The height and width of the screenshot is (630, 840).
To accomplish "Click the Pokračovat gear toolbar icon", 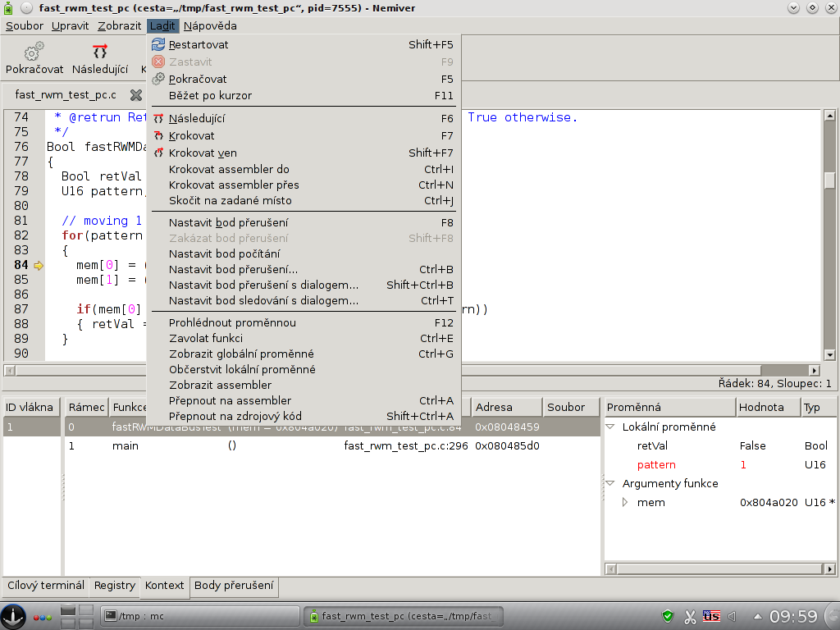I will pos(34,52).
